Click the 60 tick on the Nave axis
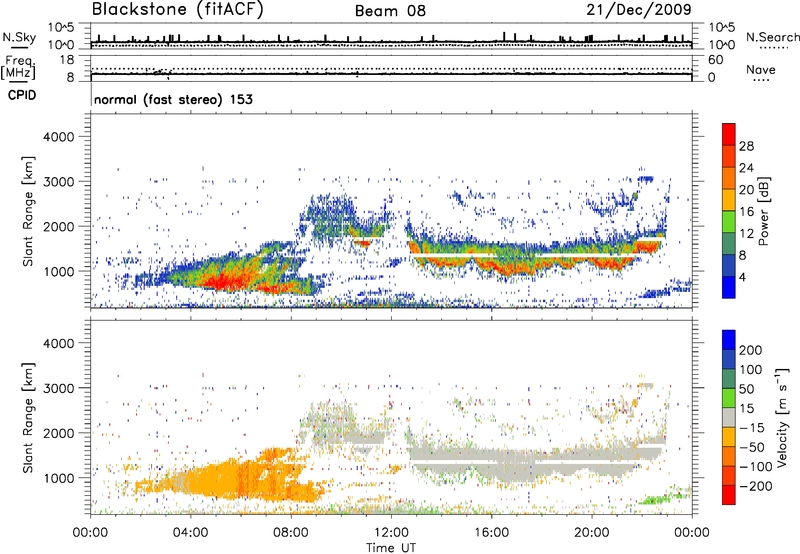This screenshot has width=800, height=554. coord(715,60)
